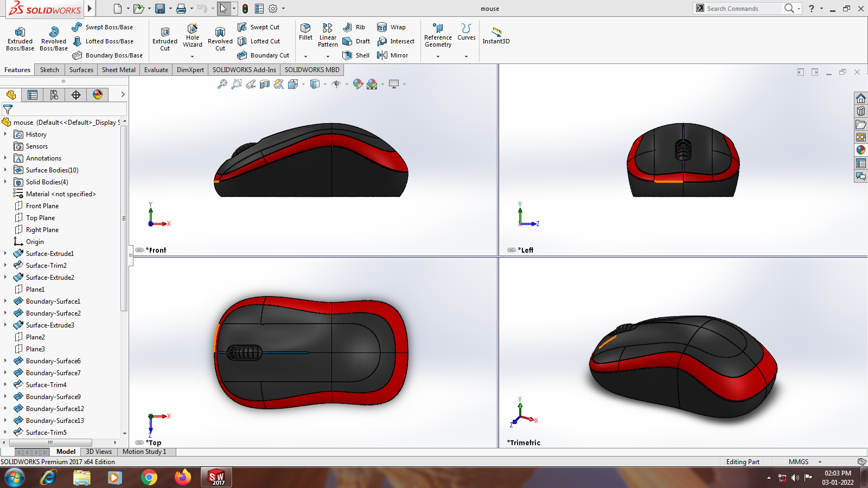Viewport: 868px width, 488px height.
Task: Select the Extruded Boss/Base tool
Action: pyautogui.click(x=20, y=33)
